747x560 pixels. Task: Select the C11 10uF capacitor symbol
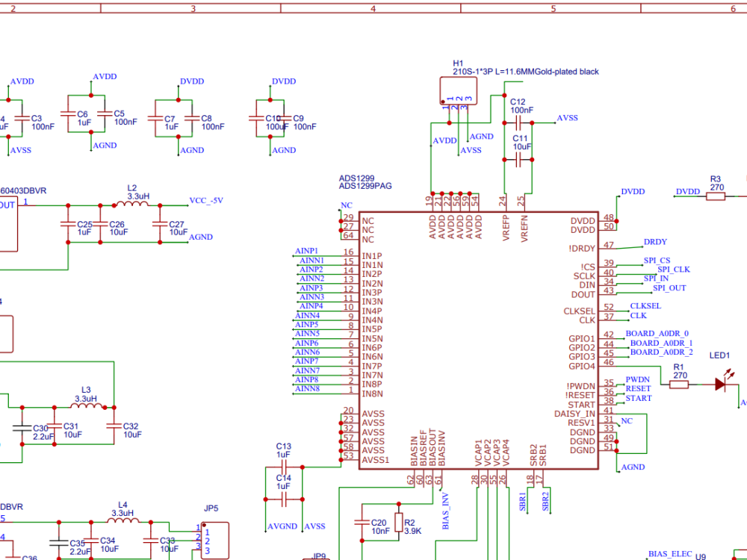[518, 160]
